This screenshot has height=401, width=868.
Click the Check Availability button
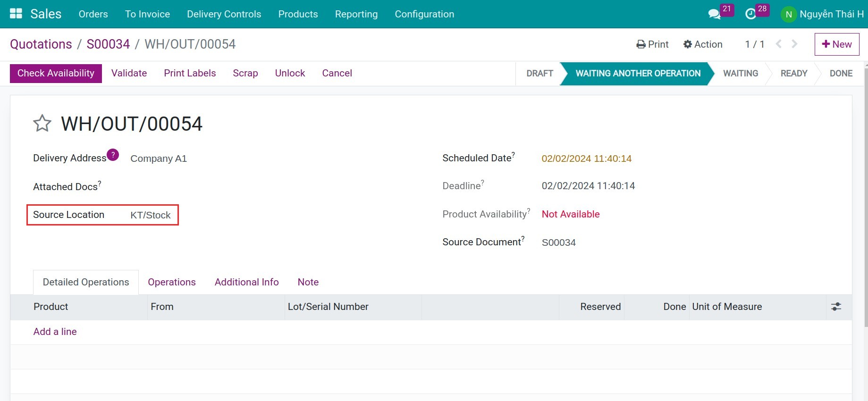(56, 73)
